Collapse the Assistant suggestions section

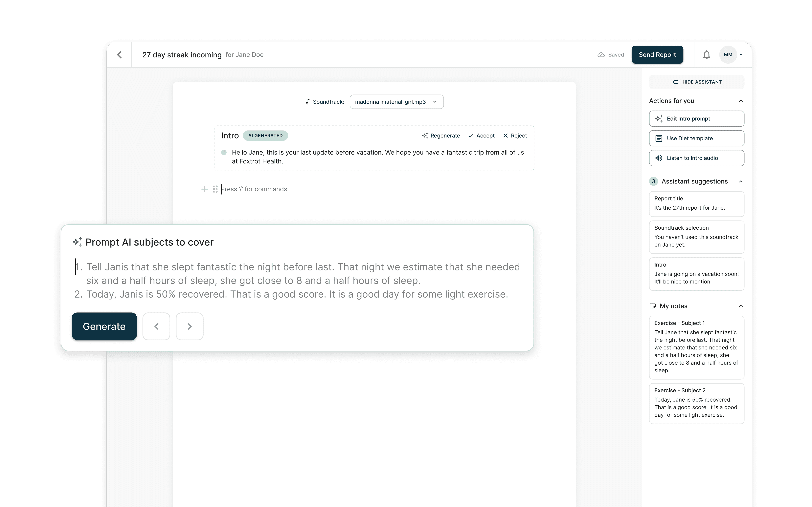tap(740, 181)
